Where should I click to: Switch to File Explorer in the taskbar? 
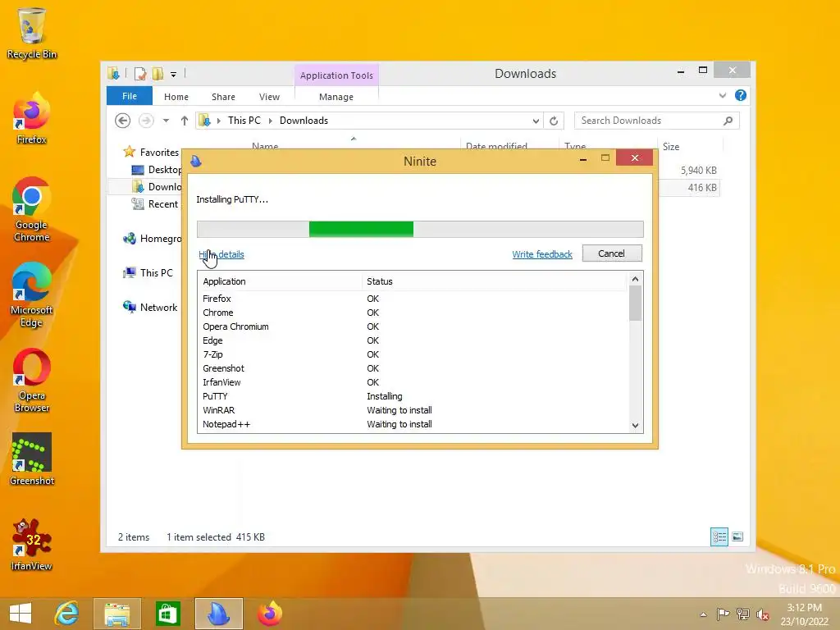117,614
